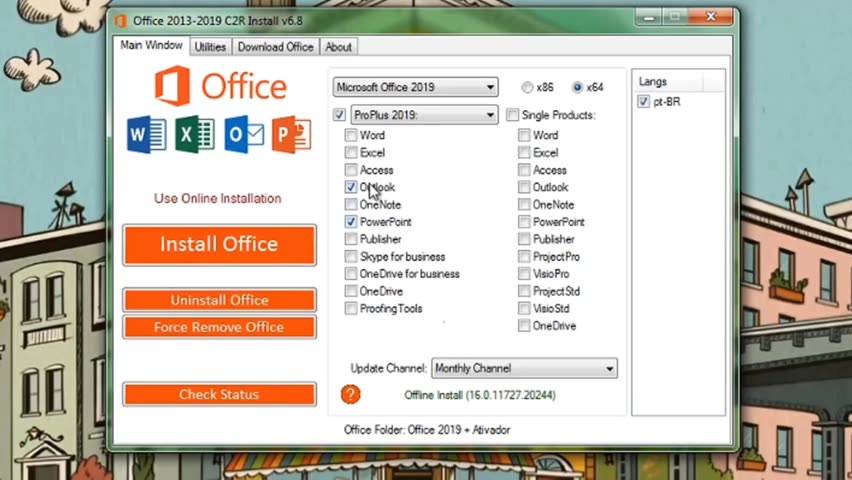This screenshot has height=480, width=852.
Task: Check Skype for business checkbox
Action: [x=351, y=257]
